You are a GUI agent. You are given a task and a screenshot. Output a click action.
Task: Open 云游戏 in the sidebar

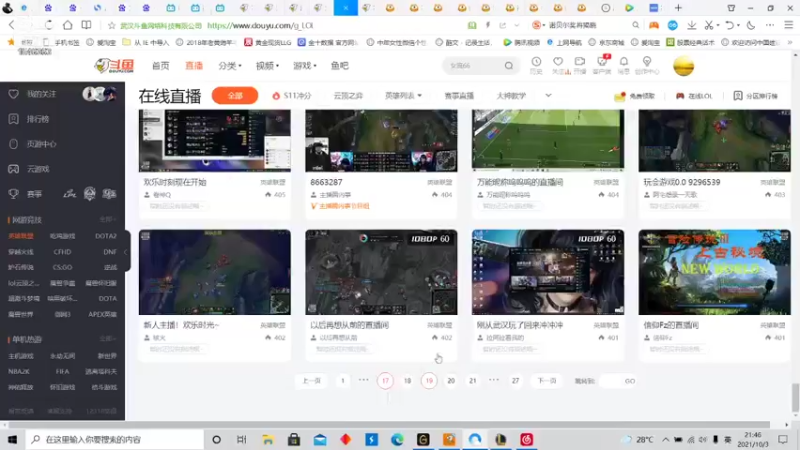38,169
